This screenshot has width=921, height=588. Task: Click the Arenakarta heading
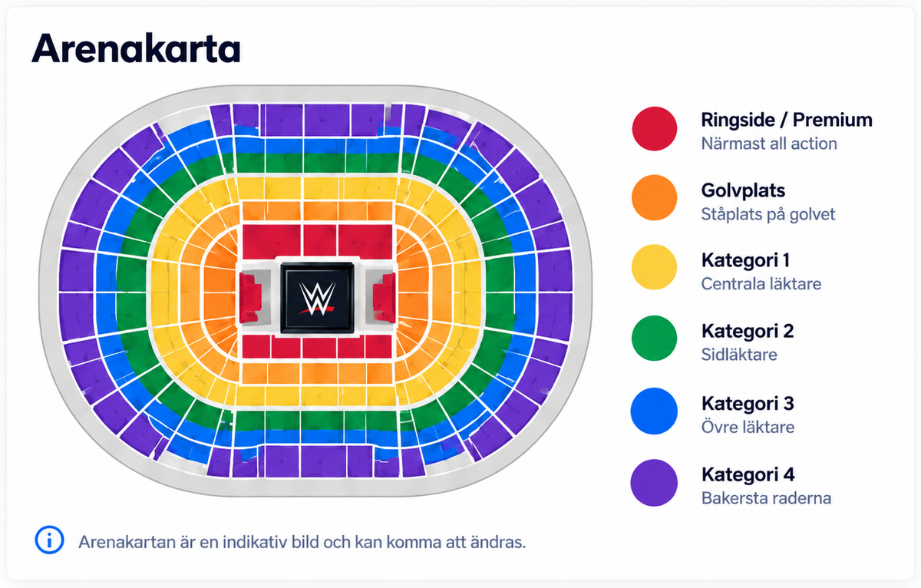pos(136,48)
